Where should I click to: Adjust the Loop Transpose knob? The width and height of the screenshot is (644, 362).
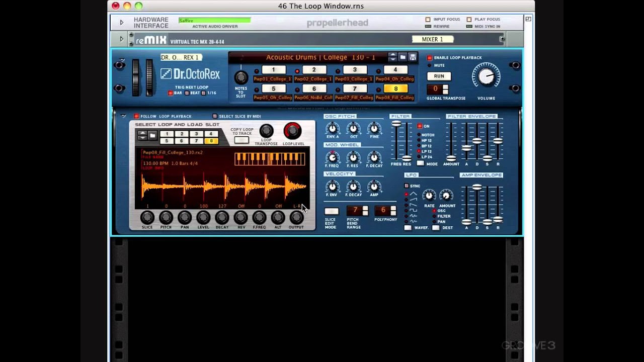click(266, 131)
